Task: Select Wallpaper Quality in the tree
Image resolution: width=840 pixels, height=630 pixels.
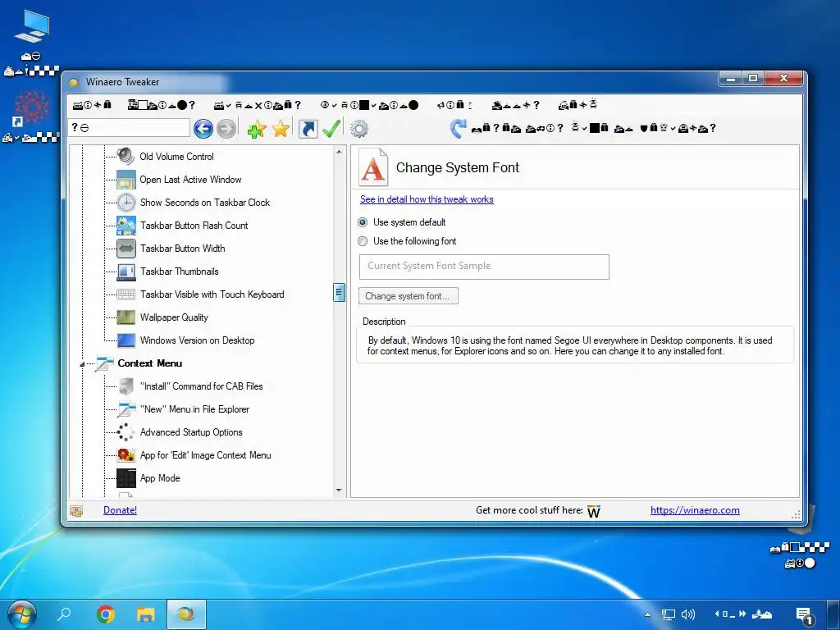Action: [x=174, y=317]
